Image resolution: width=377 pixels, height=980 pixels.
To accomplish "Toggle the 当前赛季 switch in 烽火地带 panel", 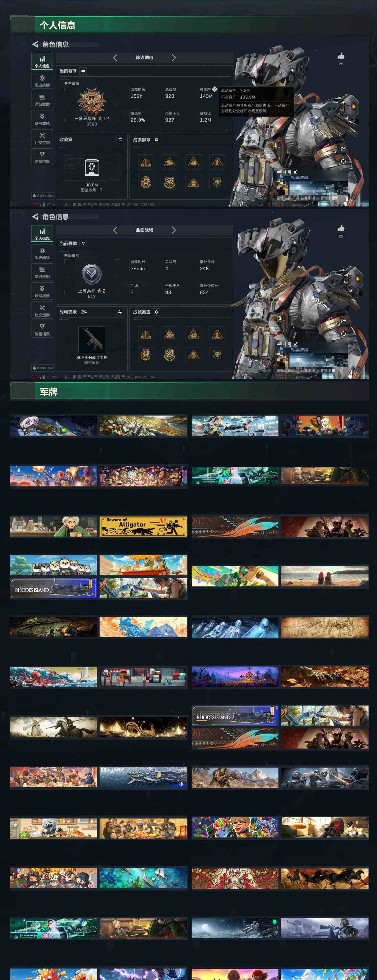I will (83, 71).
